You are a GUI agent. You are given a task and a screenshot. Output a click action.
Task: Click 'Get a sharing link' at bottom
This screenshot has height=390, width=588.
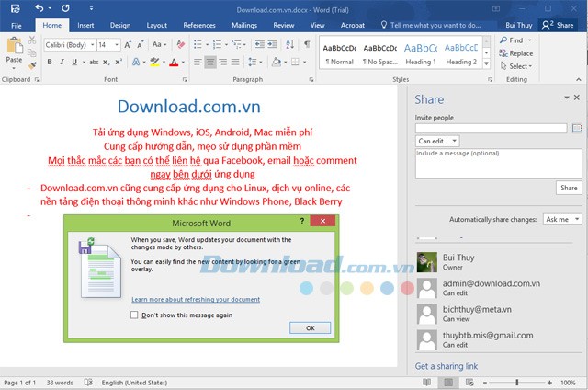[447, 366]
